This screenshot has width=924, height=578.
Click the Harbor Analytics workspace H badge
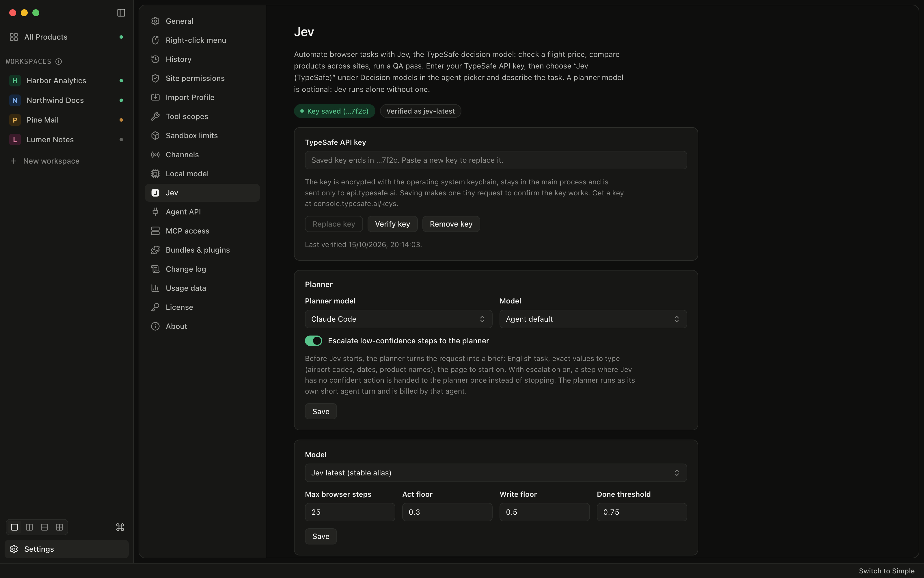15,81
